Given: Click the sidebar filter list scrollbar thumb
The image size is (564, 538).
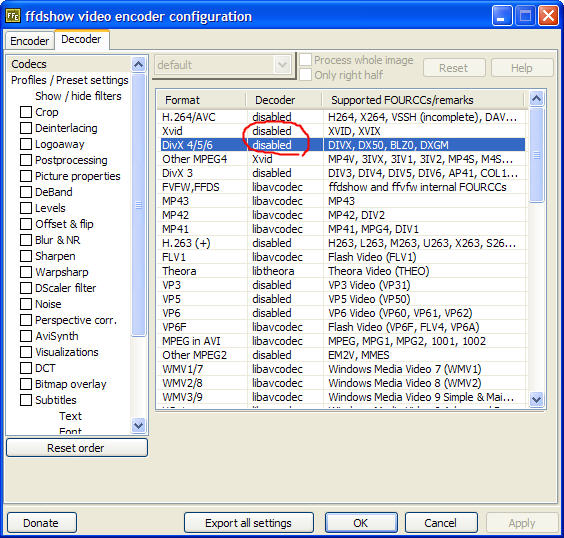Looking at the screenshot, I should coord(138,205).
